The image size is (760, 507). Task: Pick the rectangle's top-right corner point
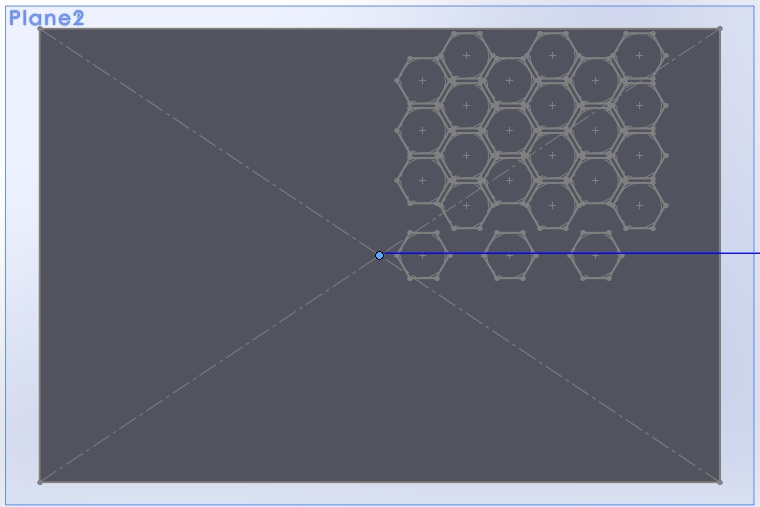[720, 29]
